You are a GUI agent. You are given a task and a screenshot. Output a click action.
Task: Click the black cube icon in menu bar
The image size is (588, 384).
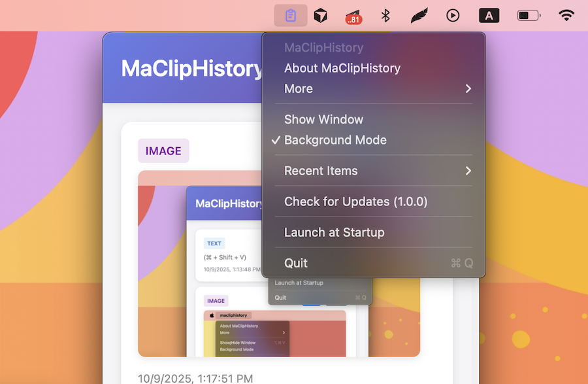click(319, 15)
